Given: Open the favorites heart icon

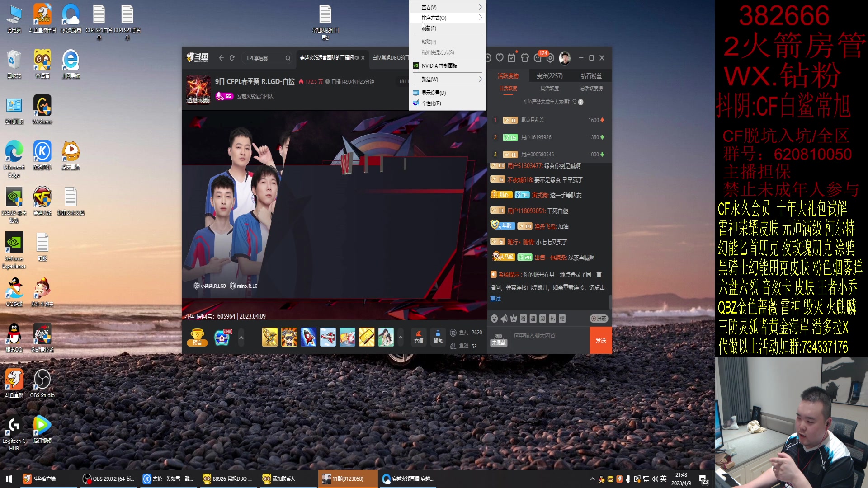Looking at the screenshot, I should [x=500, y=58].
